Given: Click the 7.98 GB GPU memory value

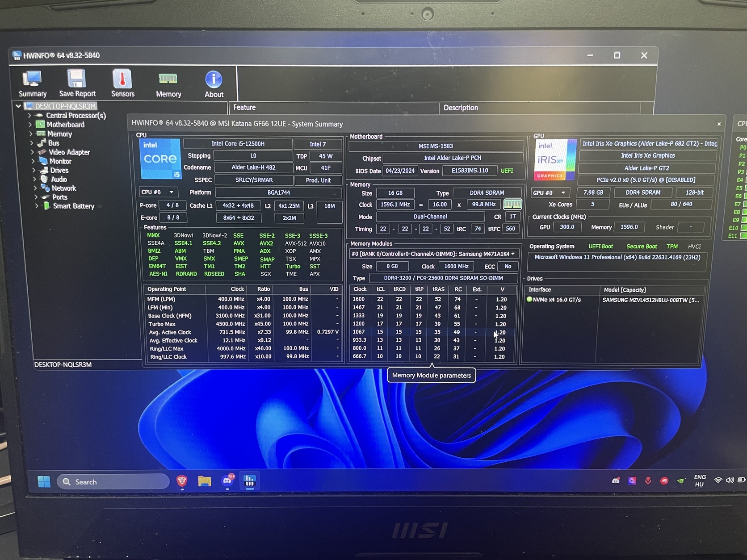Looking at the screenshot, I should pyautogui.click(x=593, y=192).
